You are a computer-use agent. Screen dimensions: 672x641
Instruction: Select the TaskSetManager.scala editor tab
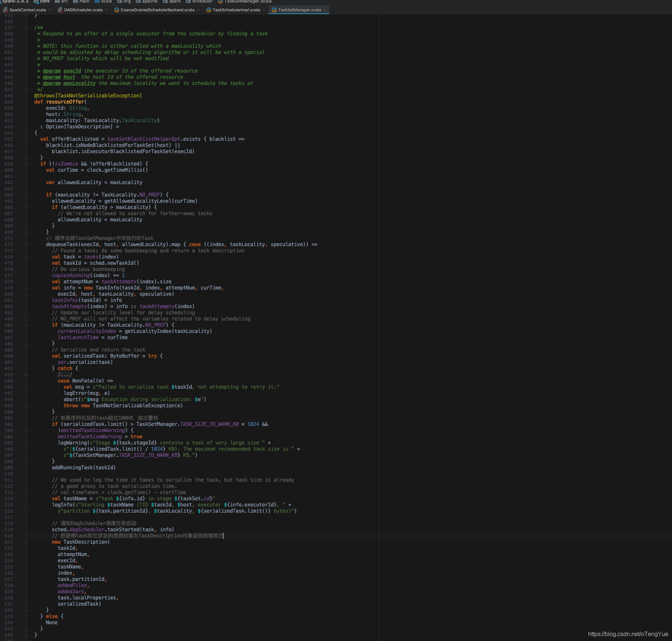(x=299, y=10)
